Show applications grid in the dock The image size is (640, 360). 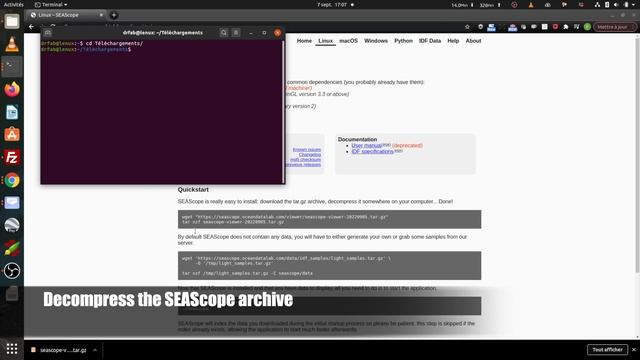[12, 349]
